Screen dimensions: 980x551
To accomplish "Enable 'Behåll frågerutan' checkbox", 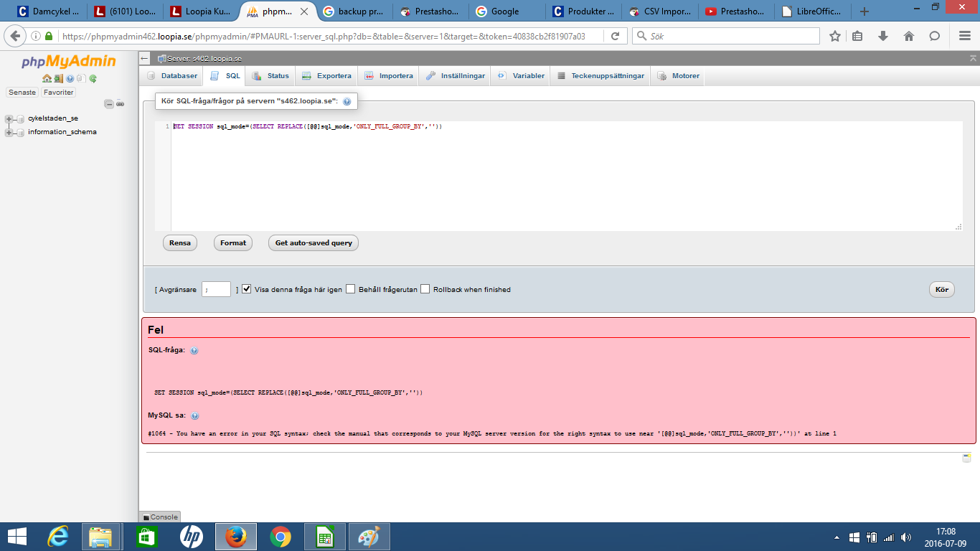I will pyautogui.click(x=351, y=289).
